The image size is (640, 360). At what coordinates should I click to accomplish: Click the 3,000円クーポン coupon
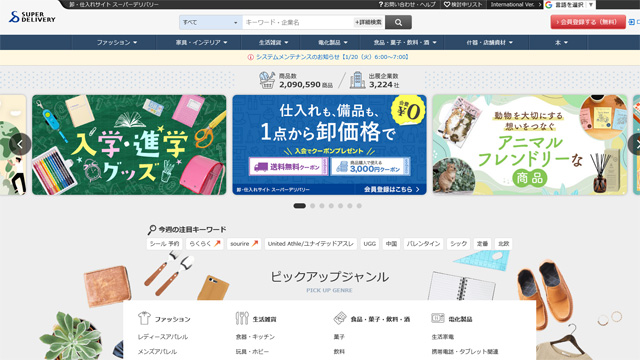click(370, 167)
